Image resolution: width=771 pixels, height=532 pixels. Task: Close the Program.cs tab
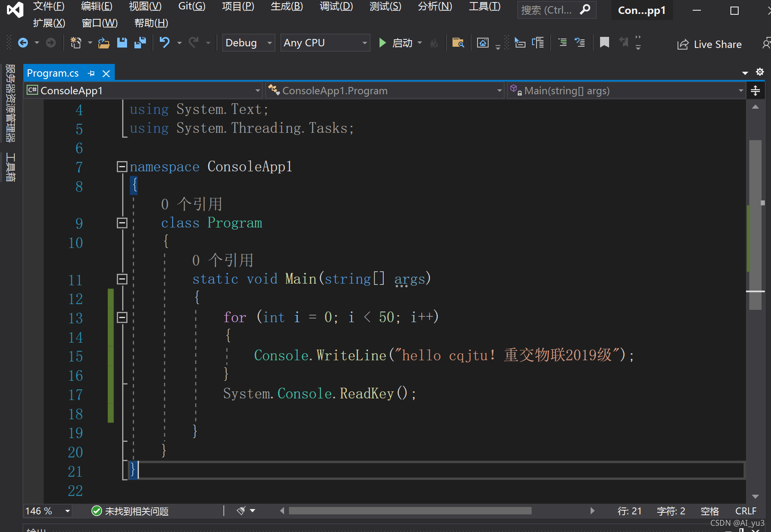[x=106, y=73]
